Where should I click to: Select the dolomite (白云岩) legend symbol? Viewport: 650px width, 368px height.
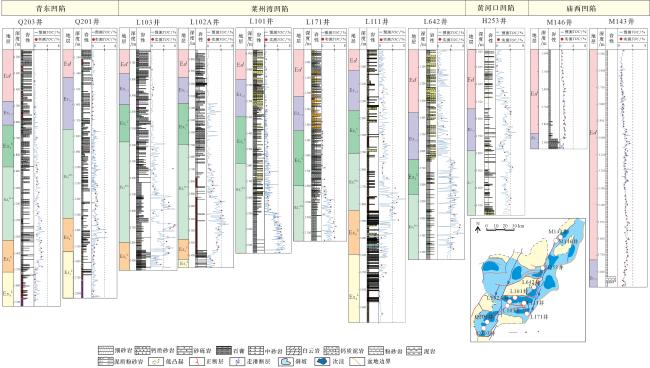294,351
